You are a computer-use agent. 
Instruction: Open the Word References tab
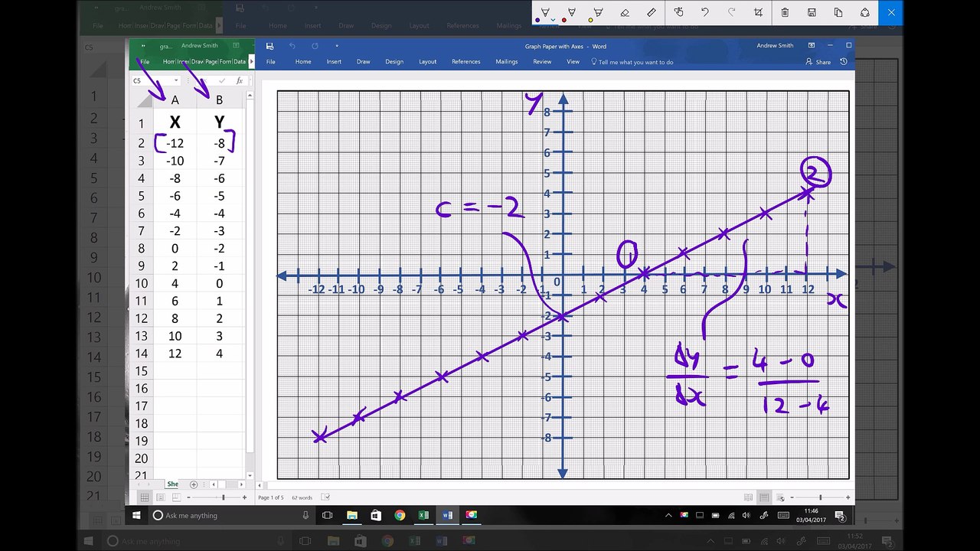coord(465,62)
